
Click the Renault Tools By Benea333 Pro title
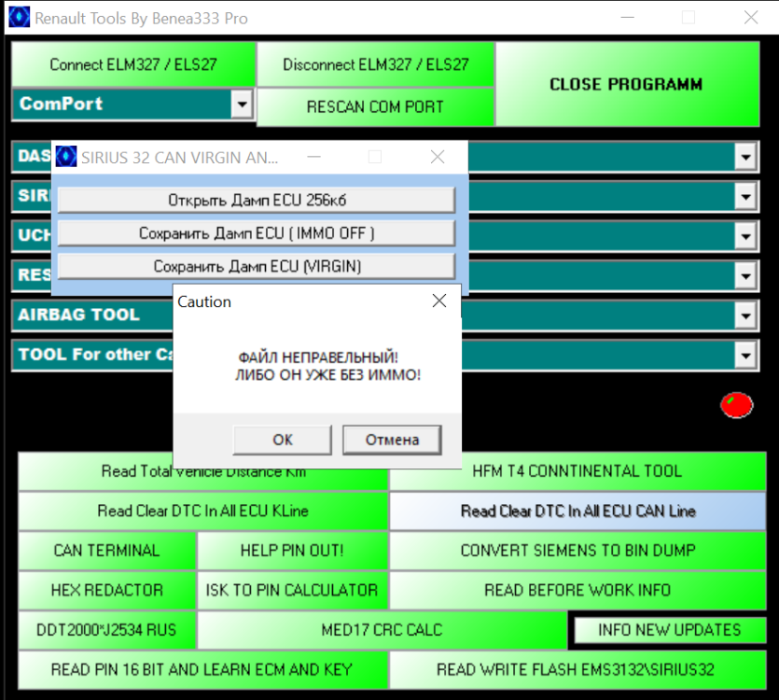tap(141, 19)
